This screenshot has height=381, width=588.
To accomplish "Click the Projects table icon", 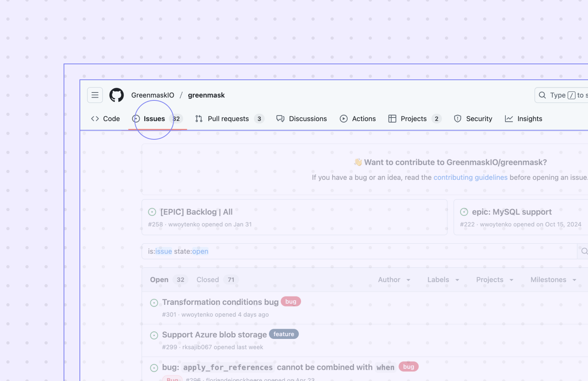I will (392, 119).
